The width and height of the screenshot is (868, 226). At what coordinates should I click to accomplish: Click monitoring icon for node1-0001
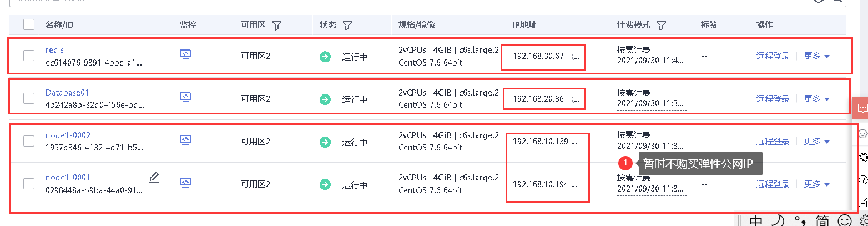coord(185,182)
